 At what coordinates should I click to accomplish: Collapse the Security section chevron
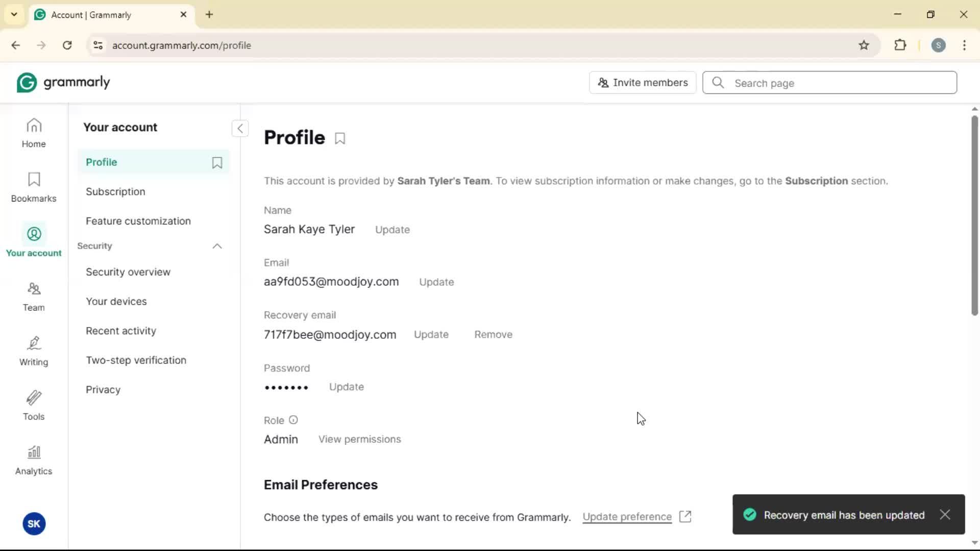click(217, 246)
